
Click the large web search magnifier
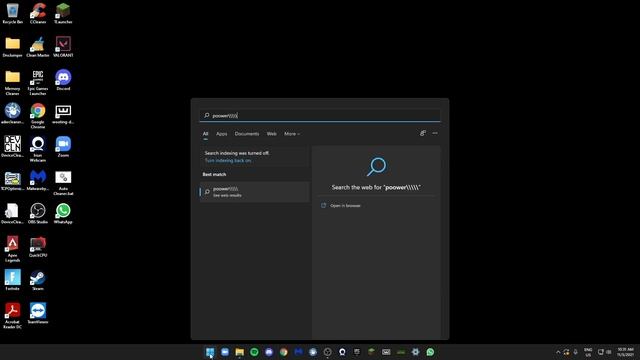(x=376, y=167)
